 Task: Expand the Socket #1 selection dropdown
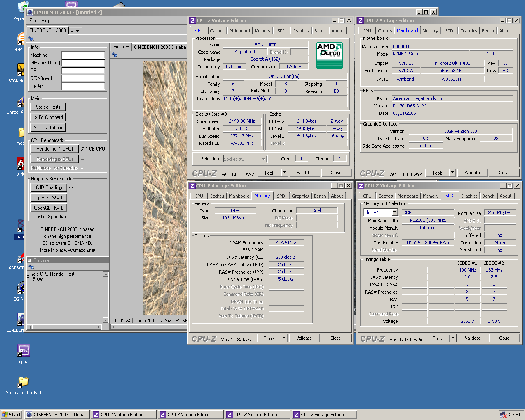tap(263, 159)
